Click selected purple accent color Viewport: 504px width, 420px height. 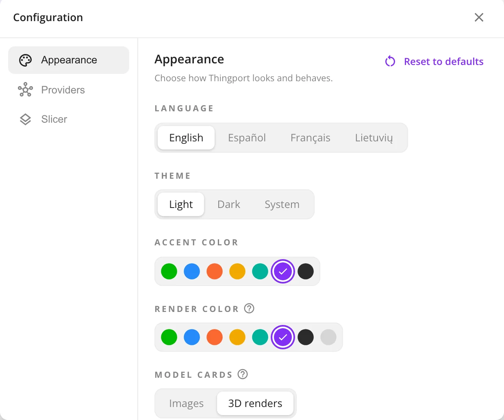(x=283, y=271)
